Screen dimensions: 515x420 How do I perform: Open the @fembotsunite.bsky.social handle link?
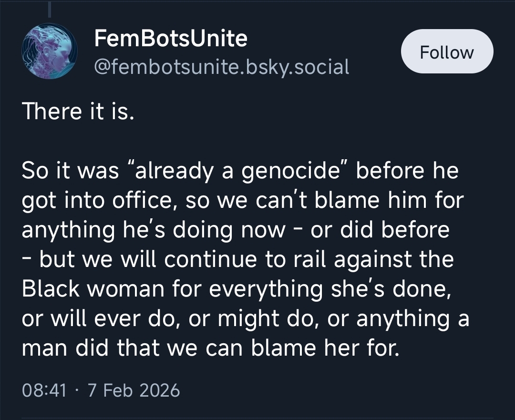click(x=222, y=67)
